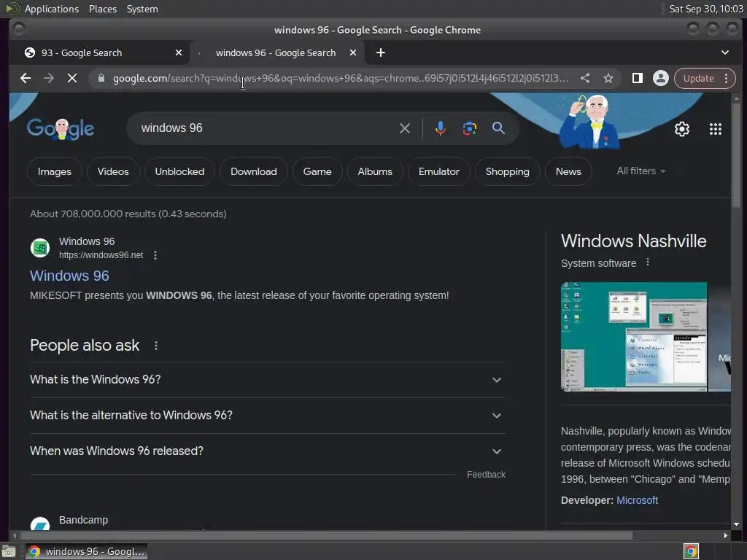Expand the All filters dropdown
This screenshot has height=560, width=747.
[x=640, y=171]
